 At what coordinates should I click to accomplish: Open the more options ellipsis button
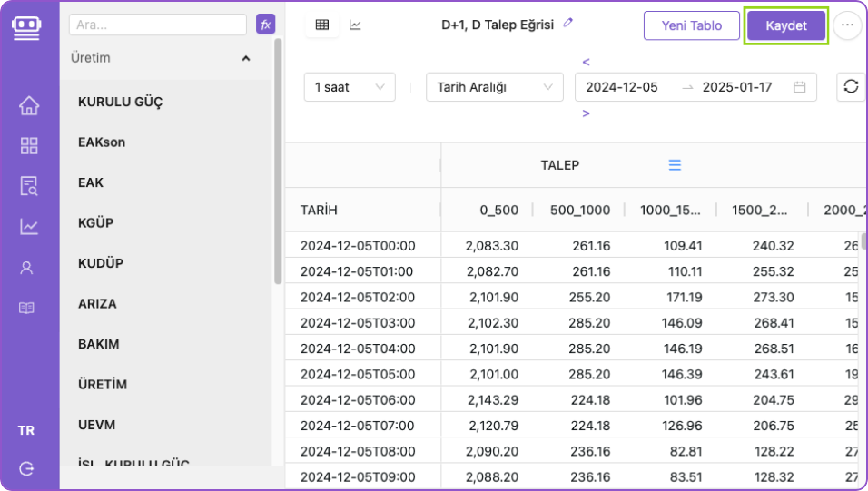(x=847, y=25)
